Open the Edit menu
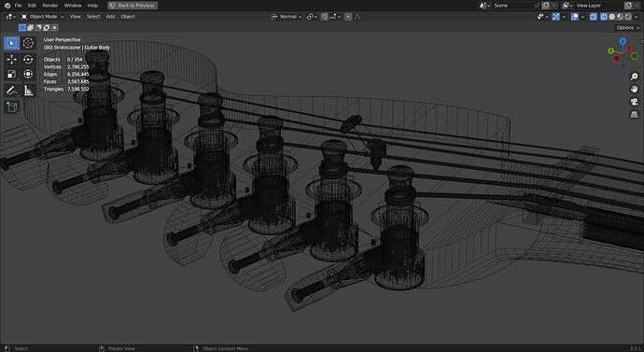The image size is (644, 352). point(32,6)
